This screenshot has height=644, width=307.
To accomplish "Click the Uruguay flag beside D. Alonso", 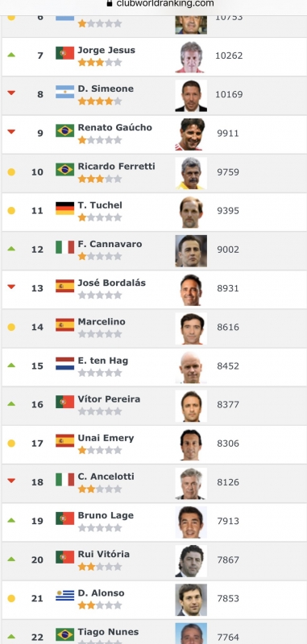I will [65, 596].
